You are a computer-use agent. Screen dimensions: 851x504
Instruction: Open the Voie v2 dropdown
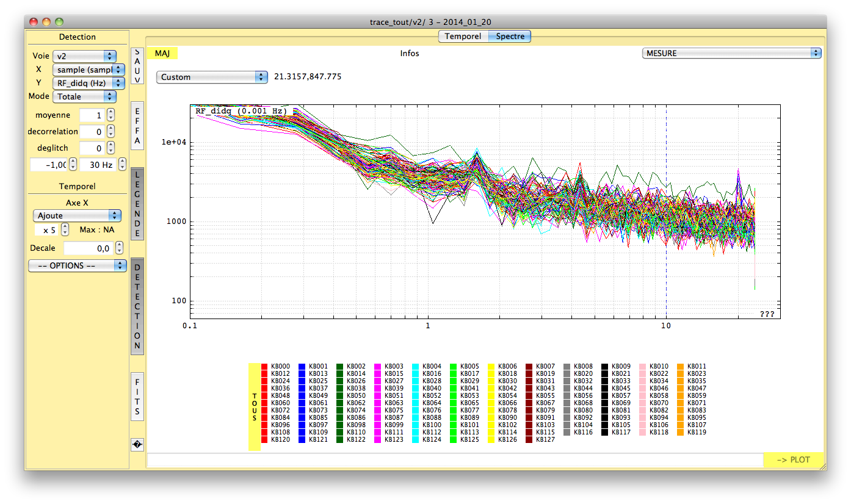click(x=84, y=56)
